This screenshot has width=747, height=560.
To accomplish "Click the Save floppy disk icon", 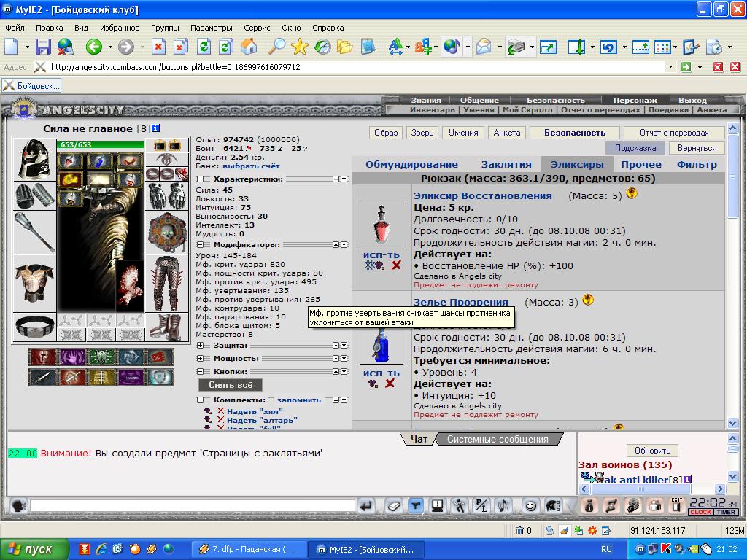I will point(43,47).
